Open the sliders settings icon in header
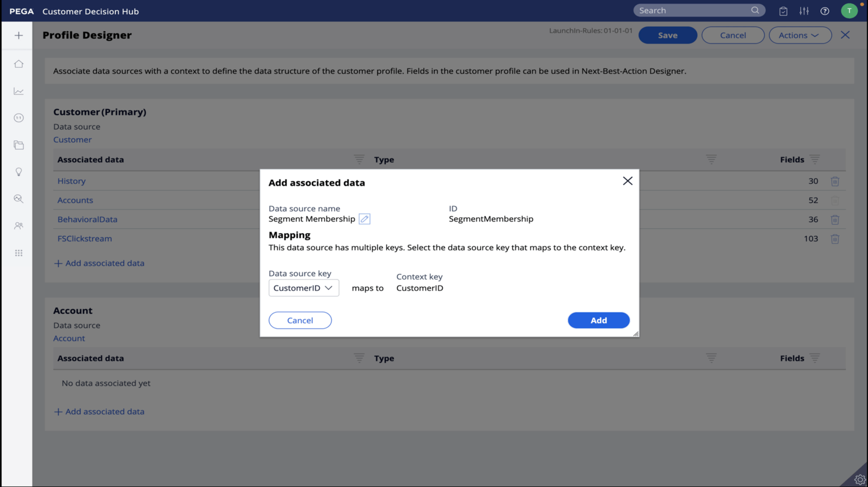The width and height of the screenshot is (868, 487). click(x=804, y=11)
